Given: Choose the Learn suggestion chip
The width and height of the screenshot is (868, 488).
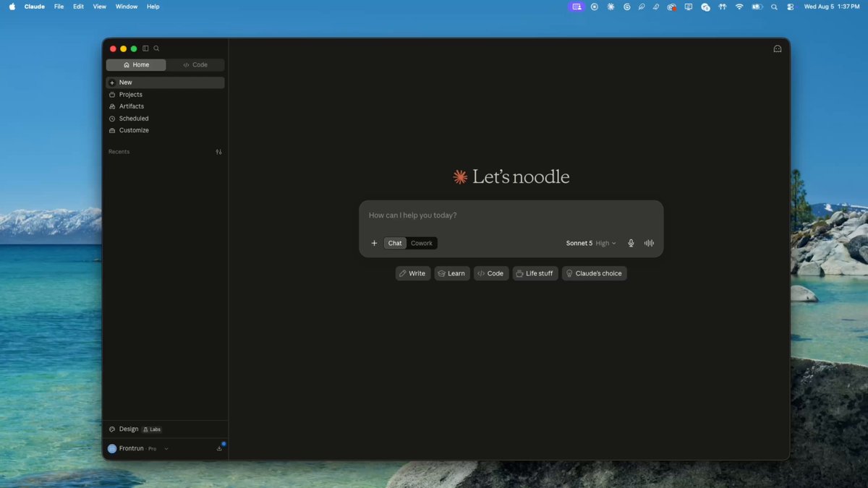Looking at the screenshot, I should point(452,273).
